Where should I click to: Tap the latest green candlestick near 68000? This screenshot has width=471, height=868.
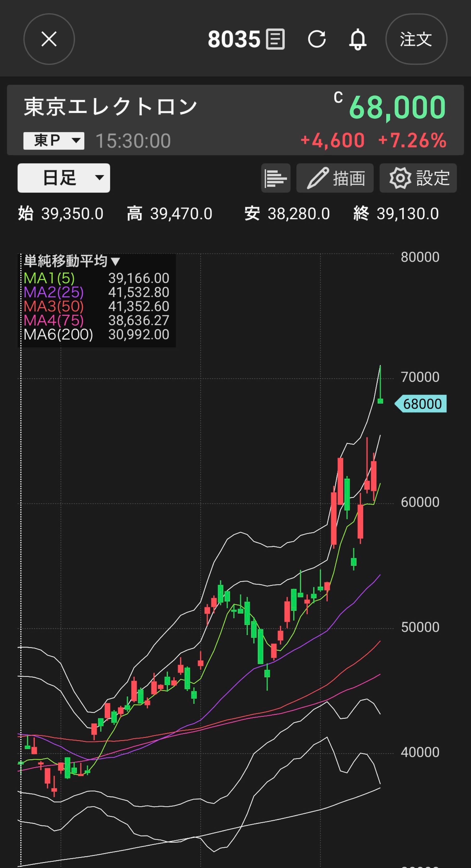[380, 401]
